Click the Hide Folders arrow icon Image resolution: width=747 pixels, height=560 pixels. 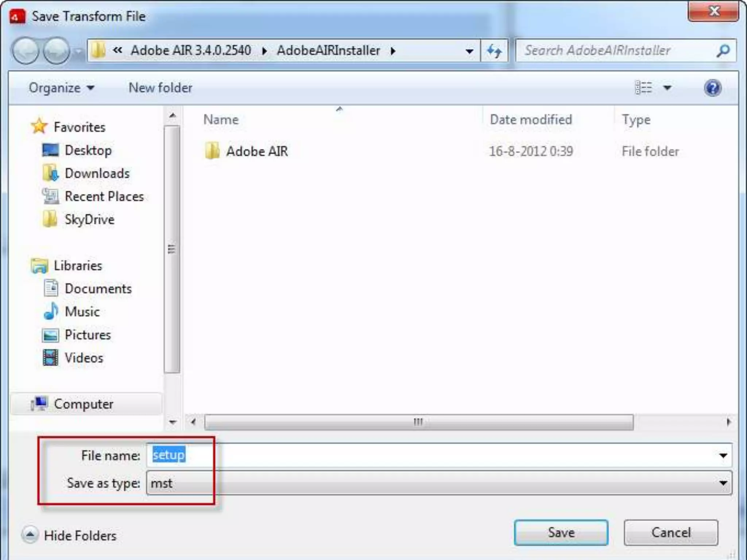click(x=30, y=535)
